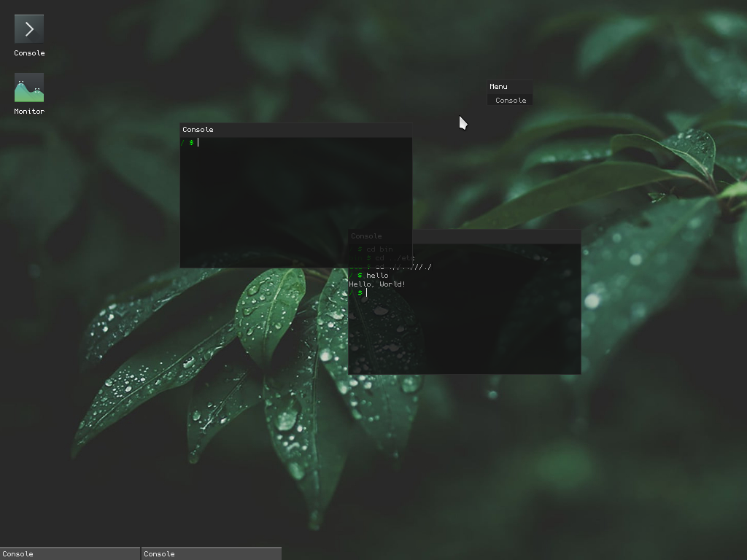The height and width of the screenshot is (560, 747).
Task: Click empty taskbar area right of Console buttons
Action: [514, 554]
